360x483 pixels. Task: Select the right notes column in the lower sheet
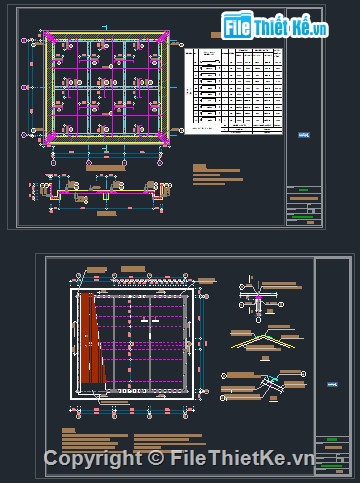click(x=170, y=443)
